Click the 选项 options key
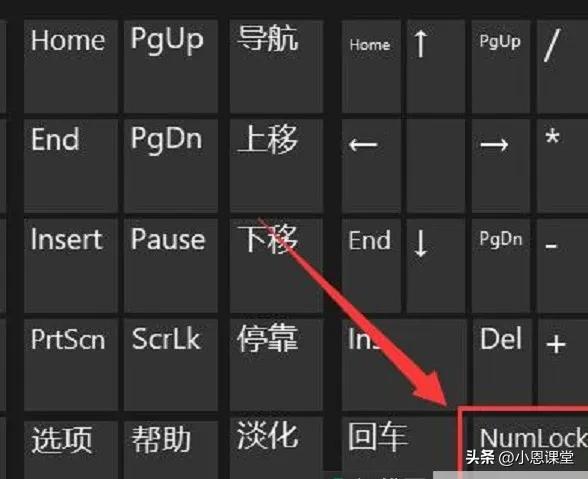Image resolution: width=588 pixels, height=479 pixels. pyautogui.click(x=71, y=448)
